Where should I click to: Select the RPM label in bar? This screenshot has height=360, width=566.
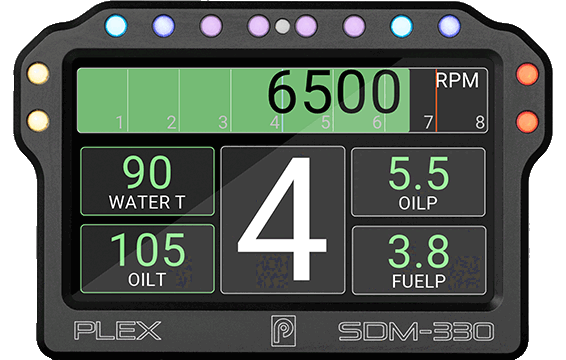(x=457, y=81)
